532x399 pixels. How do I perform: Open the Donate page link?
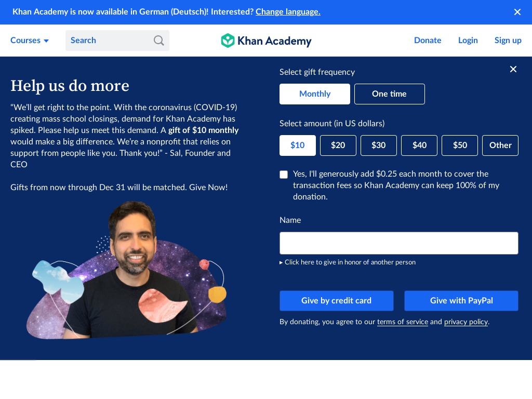pyautogui.click(x=428, y=41)
